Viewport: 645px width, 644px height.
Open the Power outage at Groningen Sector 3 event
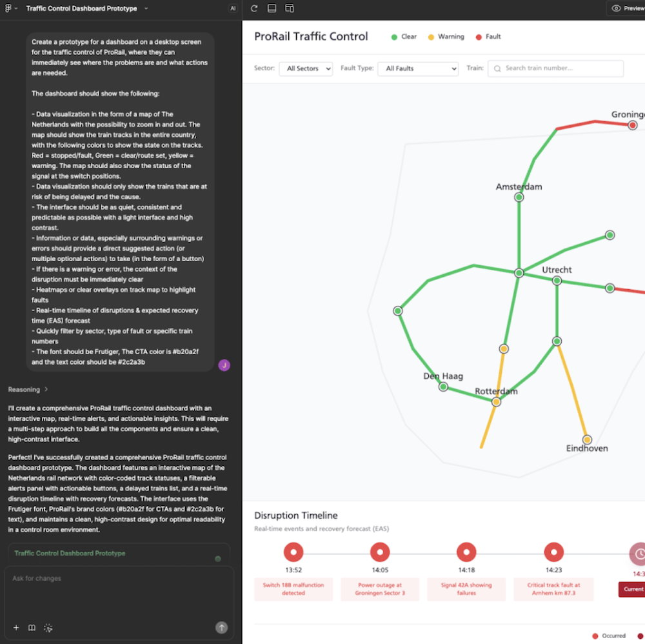380,589
